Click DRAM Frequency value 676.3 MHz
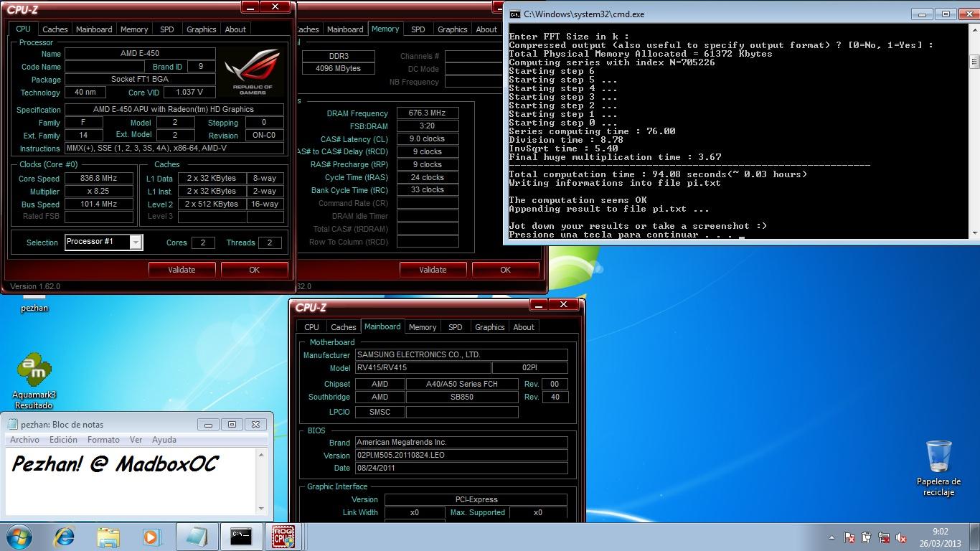 427,113
